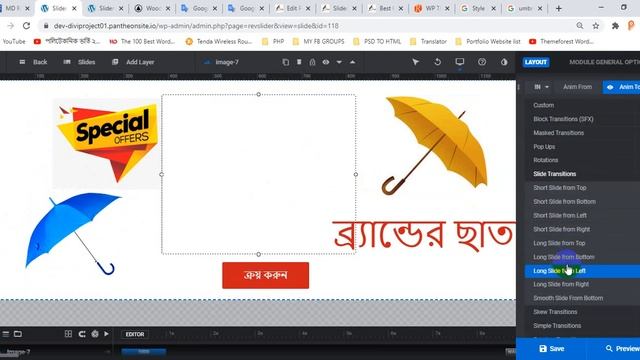Image resolution: width=640 pixels, height=360 pixels.
Task: Select the pointer selection tool
Action: click(x=416, y=62)
